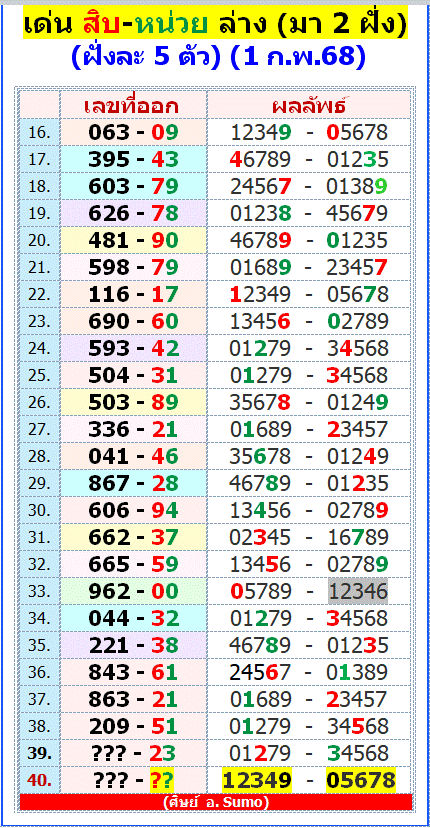
Task: Select the 867 - 28 cell
Action: click(133, 483)
